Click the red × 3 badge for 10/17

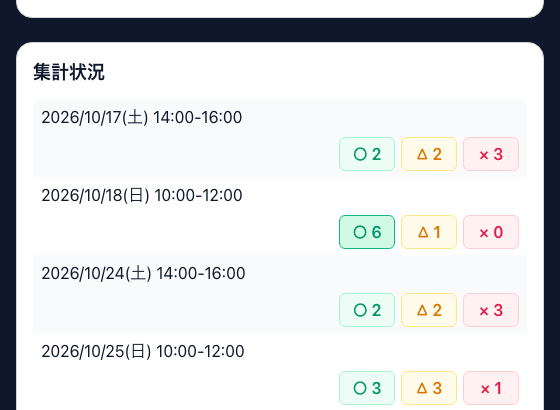click(491, 154)
